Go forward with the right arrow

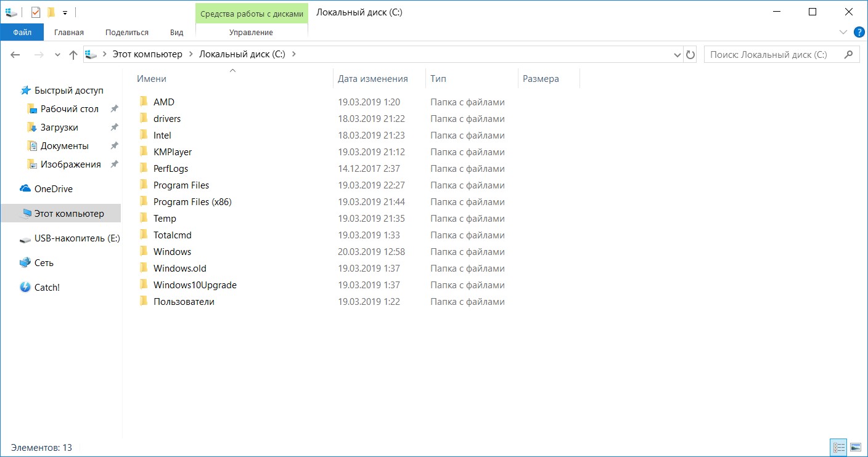point(39,55)
